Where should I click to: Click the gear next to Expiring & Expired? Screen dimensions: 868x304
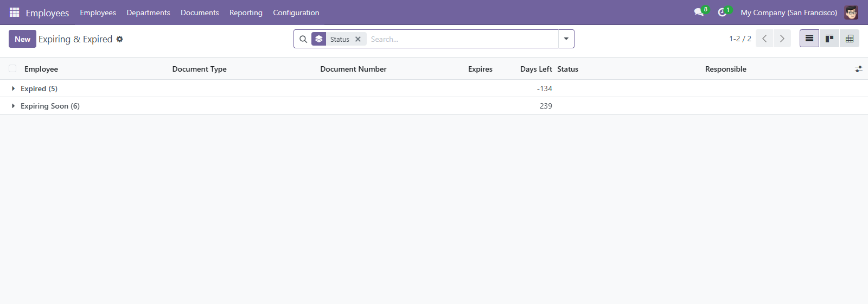(120, 39)
